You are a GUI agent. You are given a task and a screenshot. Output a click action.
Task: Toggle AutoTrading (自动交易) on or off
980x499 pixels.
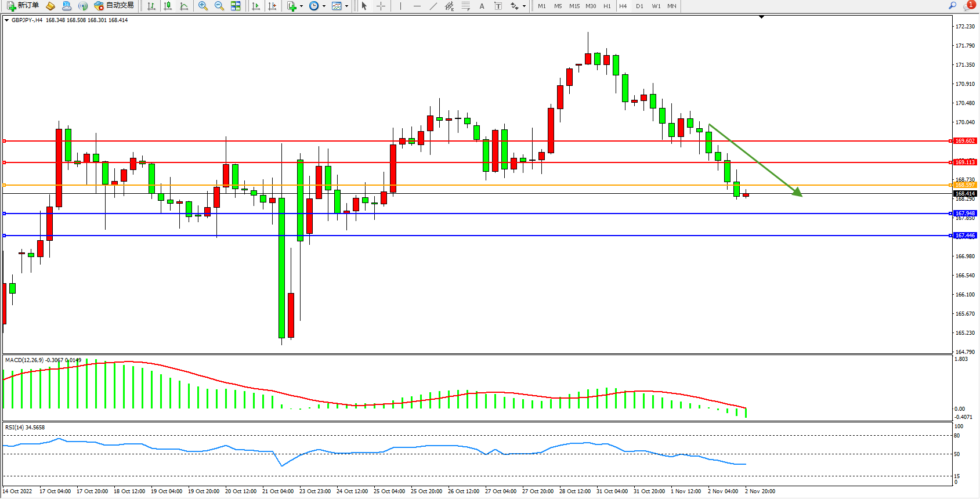[114, 6]
